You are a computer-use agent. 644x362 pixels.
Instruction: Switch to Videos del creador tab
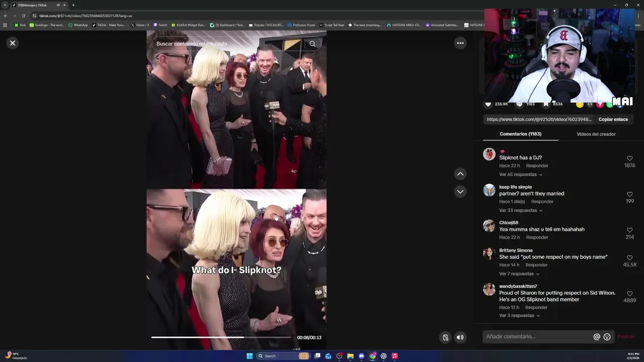(596, 134)
